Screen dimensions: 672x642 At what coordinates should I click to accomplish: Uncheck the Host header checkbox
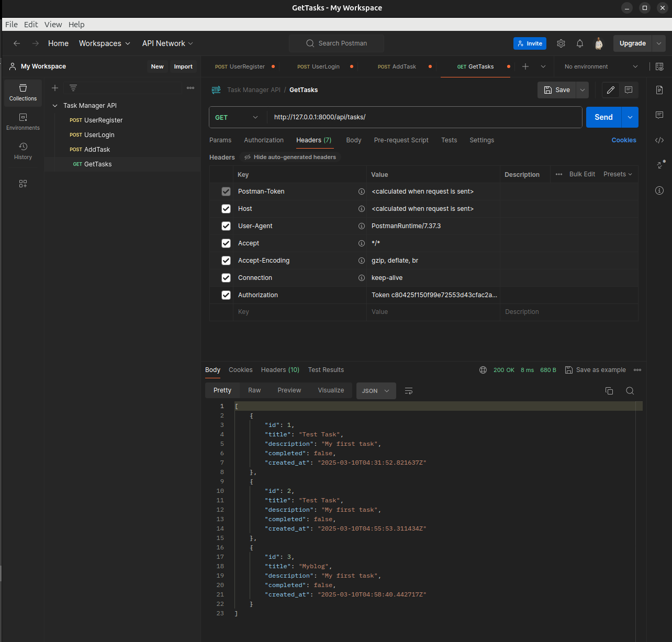click(226, 209)
